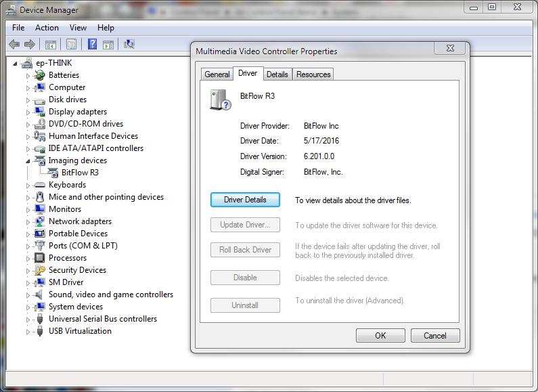The height and width of the screenshot is (392, 538).
Task: Switch to the Resources tab
Action: coord(313,74)
